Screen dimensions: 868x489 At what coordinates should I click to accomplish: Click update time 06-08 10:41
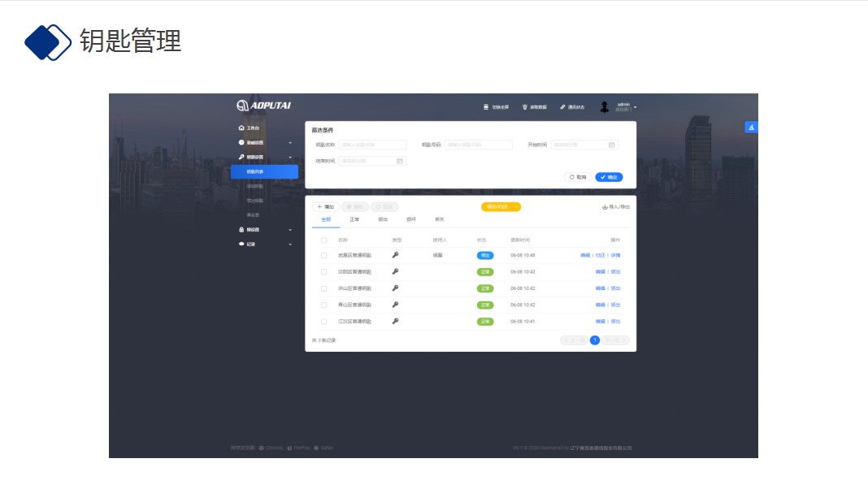[523, 322]
